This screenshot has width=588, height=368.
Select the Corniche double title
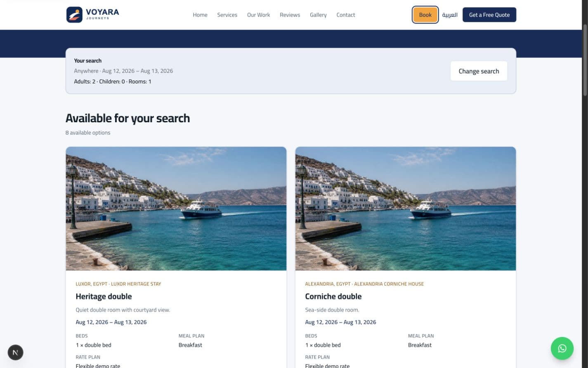pyautogui.click(x=333, y=297)
